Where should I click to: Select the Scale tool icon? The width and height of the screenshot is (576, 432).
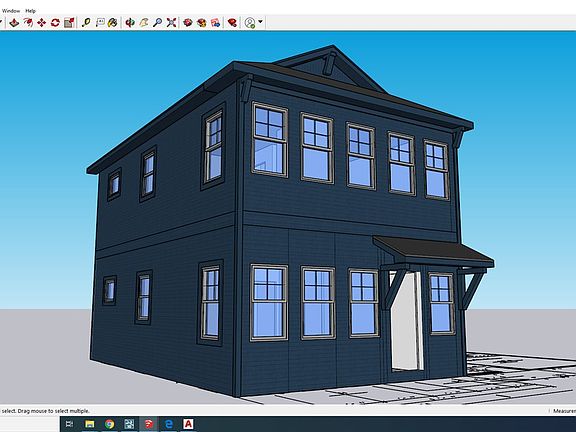69,23
